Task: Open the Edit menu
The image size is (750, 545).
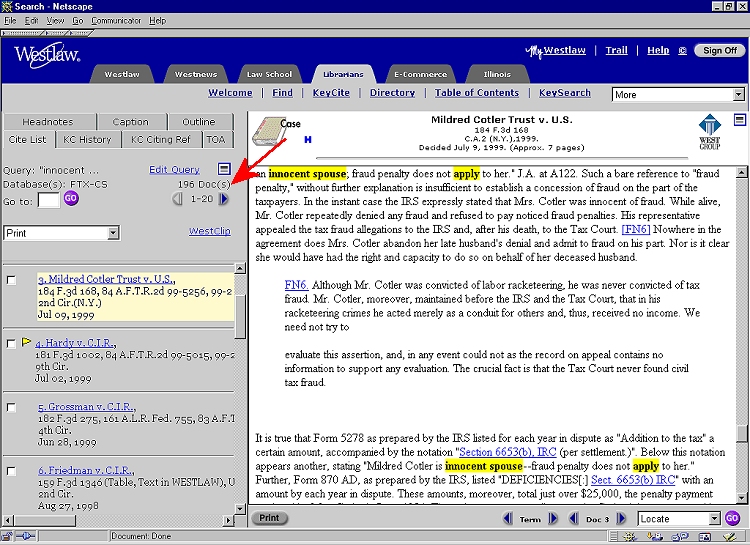Action: (x=32, y=21)
